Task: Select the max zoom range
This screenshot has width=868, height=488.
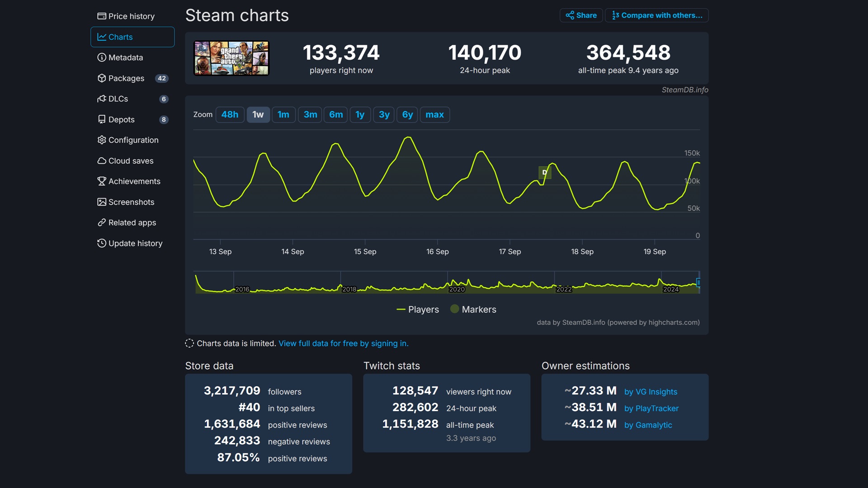Action: click(x=434, y=114)
